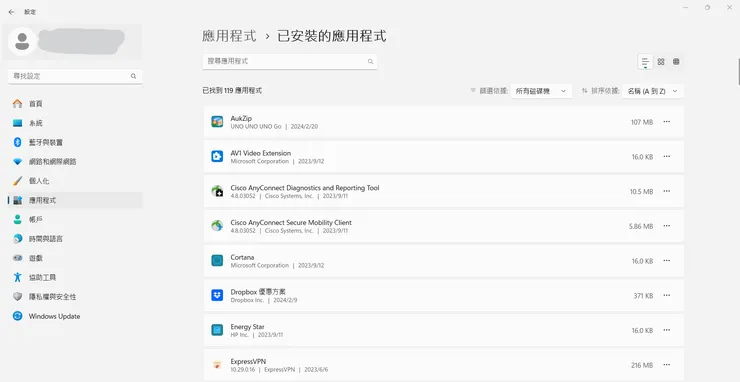The width and height of the screenshot is (740, 382).
Task: Open 個人化 settings
Action: [75, 181]
